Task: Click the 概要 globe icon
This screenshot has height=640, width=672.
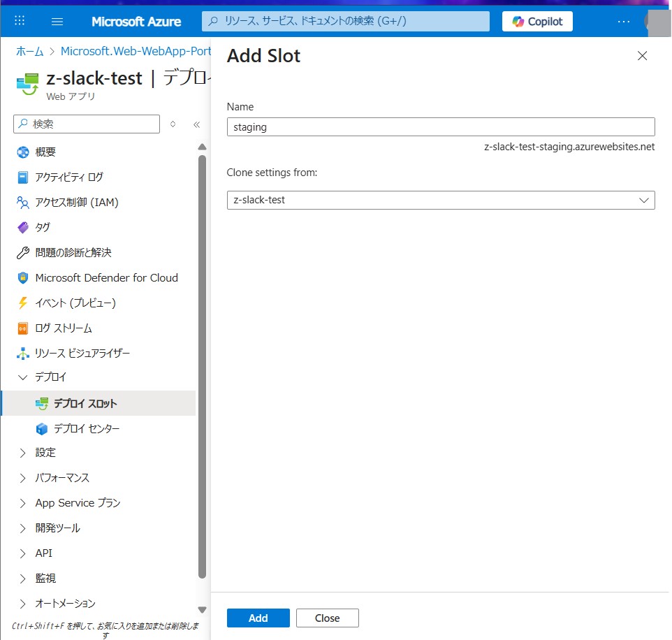Action: 23,152
